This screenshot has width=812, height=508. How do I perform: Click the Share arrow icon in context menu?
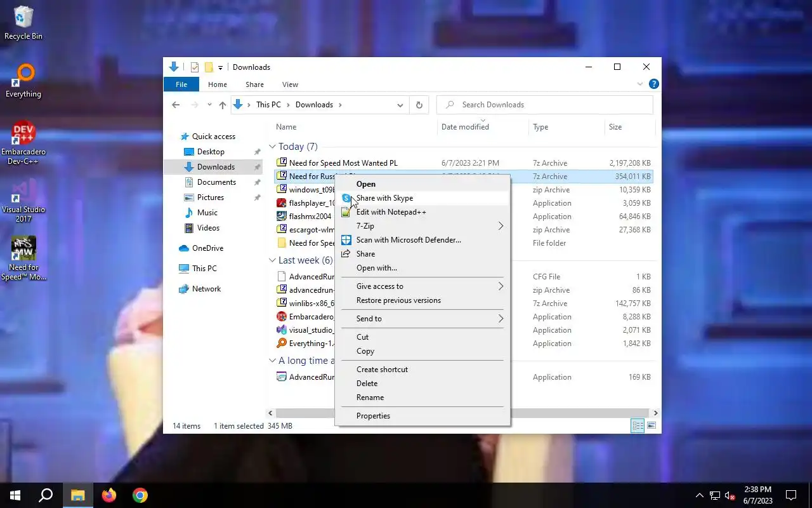point(346,254)
